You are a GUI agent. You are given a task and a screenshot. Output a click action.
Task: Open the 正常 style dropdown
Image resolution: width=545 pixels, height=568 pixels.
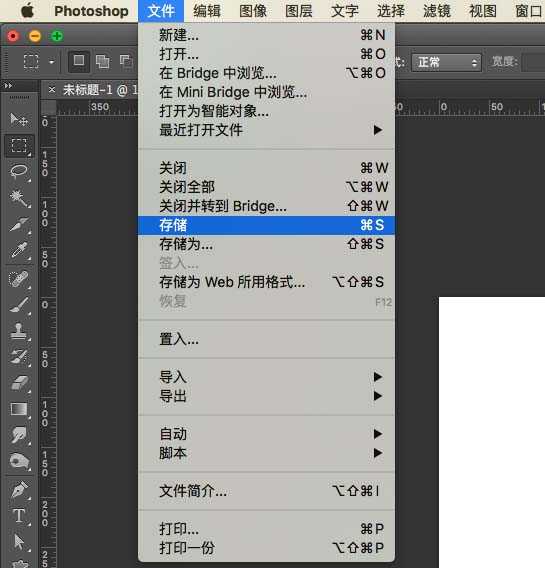point(446,62)
